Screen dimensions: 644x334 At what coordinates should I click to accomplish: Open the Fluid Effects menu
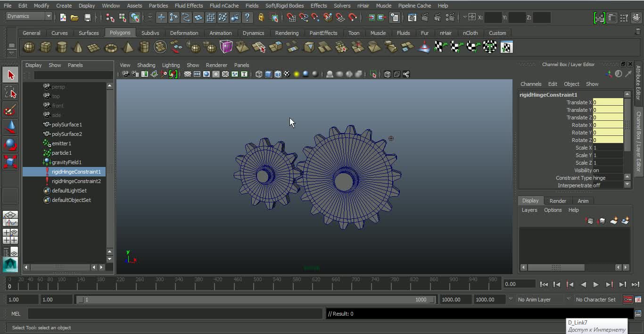(x=189, y=6)
